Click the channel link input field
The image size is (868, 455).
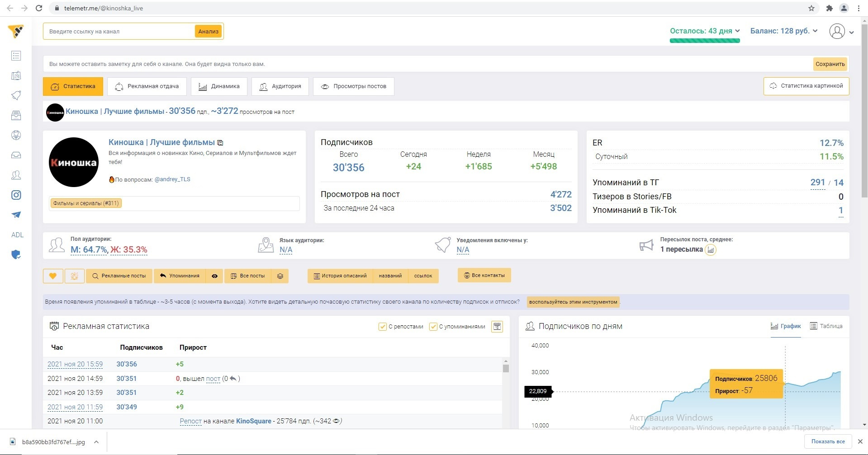[x=120, y=32]
